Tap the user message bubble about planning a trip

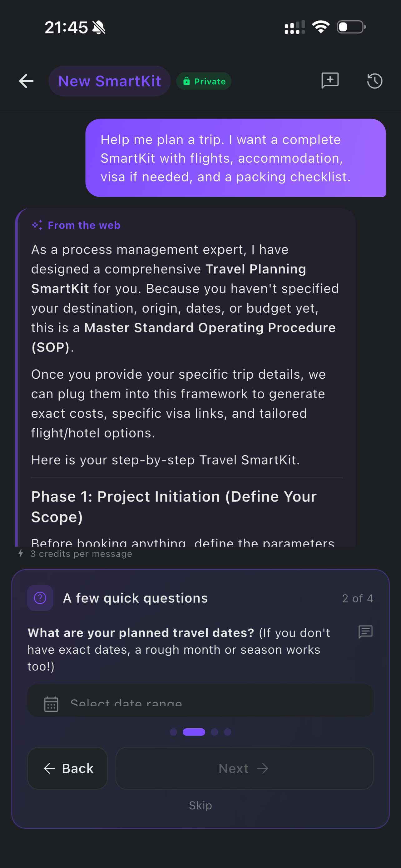pyautogui.click(x=236, y=158)
